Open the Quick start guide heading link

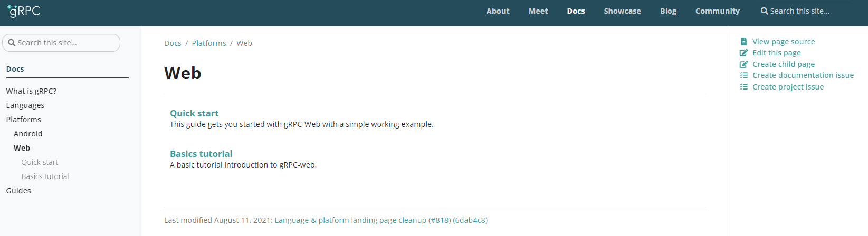[194, 113]
